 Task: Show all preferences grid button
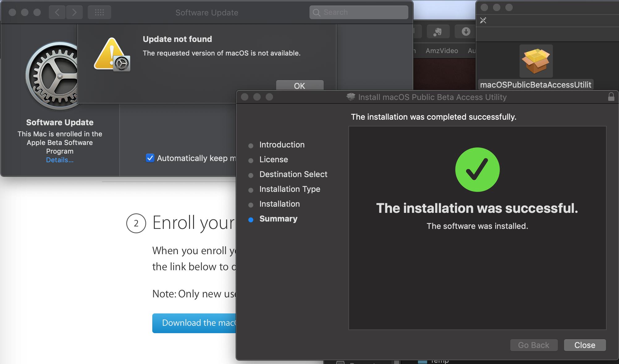(x=99, y=12)
